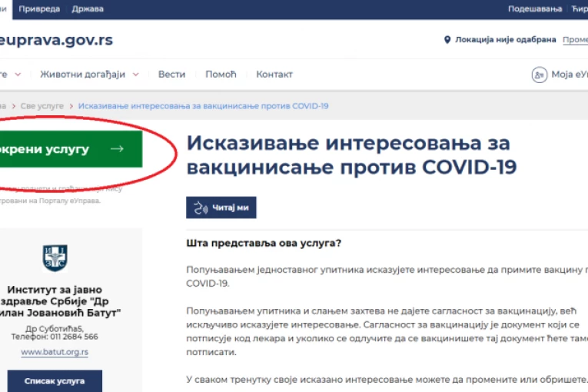Open the Списак услуга button
This screenshot has width=588, height=392.
click(x=54, y=380)
